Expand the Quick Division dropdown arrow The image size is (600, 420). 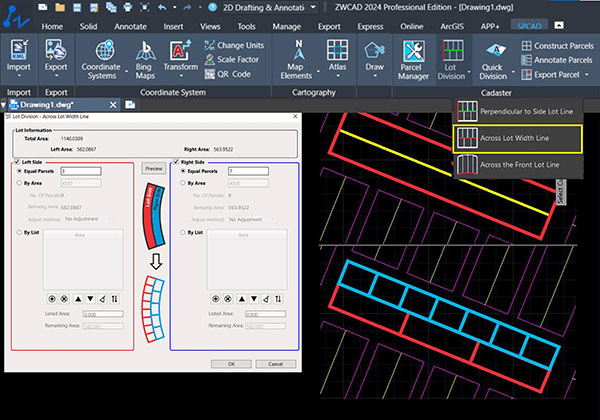[513, 72]
